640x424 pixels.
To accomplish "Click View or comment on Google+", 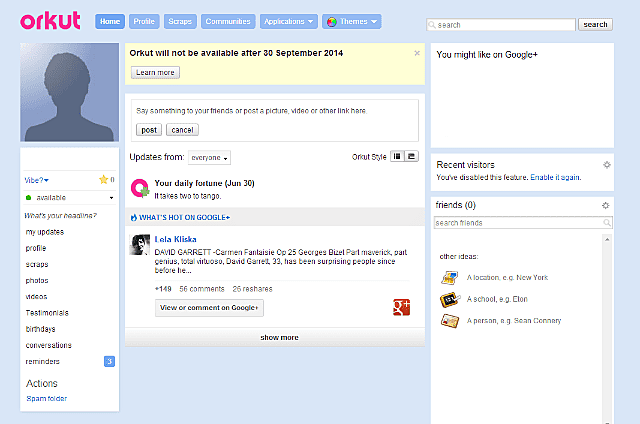I will pyautogui.click(x=209, y=308).
